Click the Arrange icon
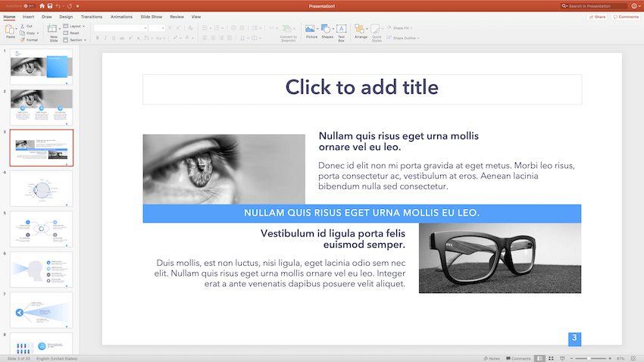This screenshot has height=362, width=644. click(359, 29)
